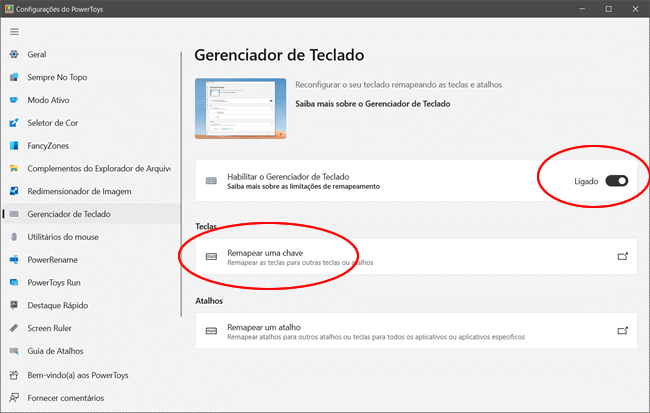Click the FancyZones sidebar icon
The width and height of the screenshot is (650, 413).
click(x=14, y=146)
